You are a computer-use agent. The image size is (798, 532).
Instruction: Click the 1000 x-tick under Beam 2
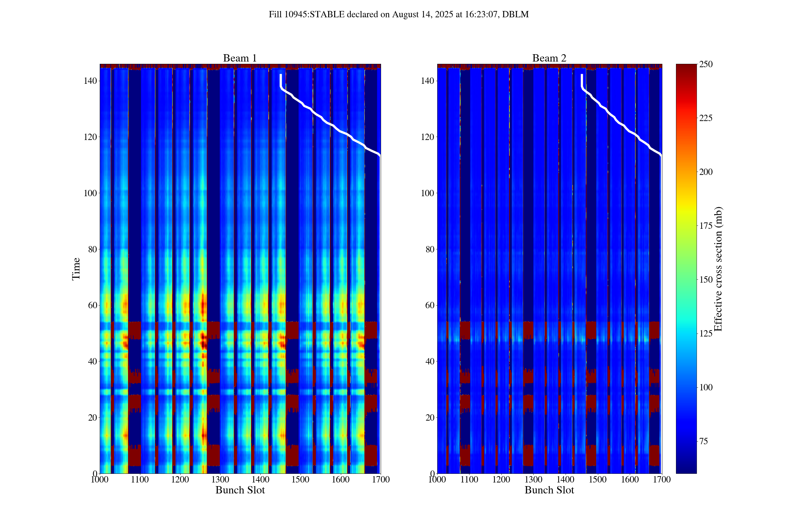pyautogui.click(x=437, y=479)
